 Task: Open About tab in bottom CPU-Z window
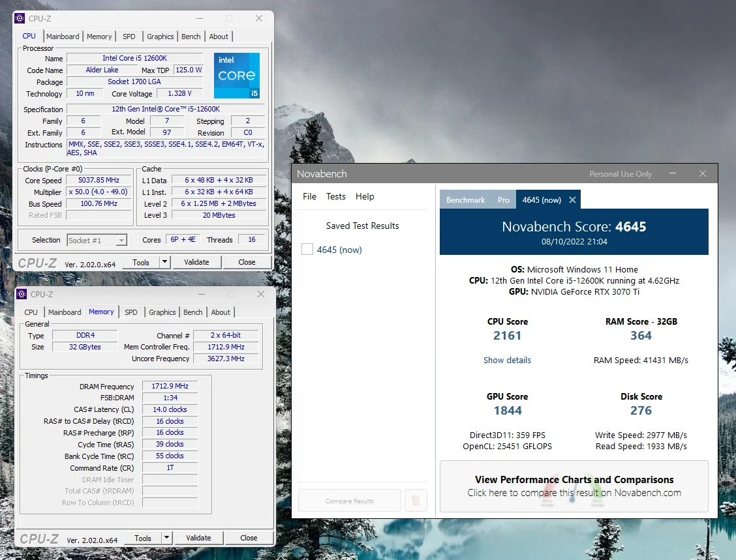click(221, 312)
